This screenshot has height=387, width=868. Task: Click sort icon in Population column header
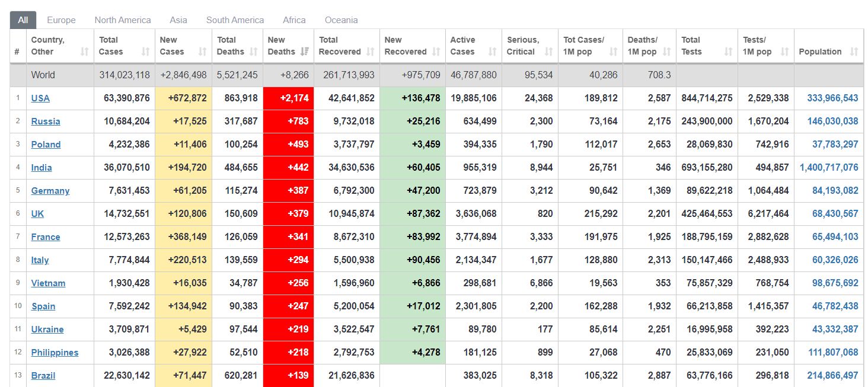tap(854, 52)
